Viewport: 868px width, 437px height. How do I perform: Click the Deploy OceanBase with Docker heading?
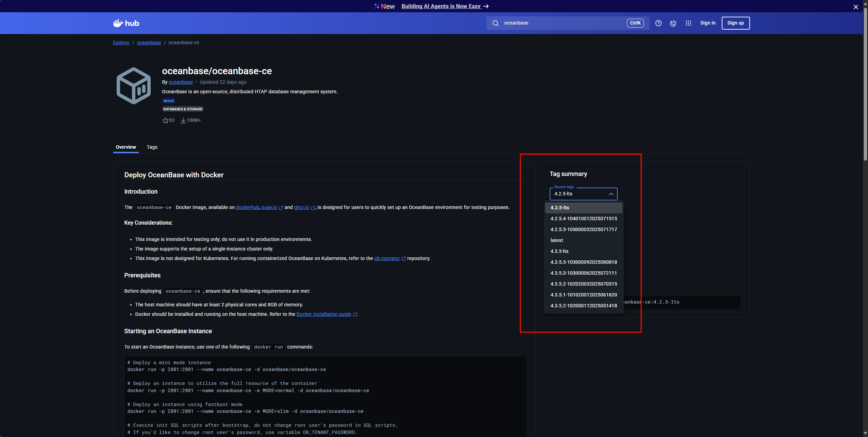pyautogui.click(x=174, y=175)
